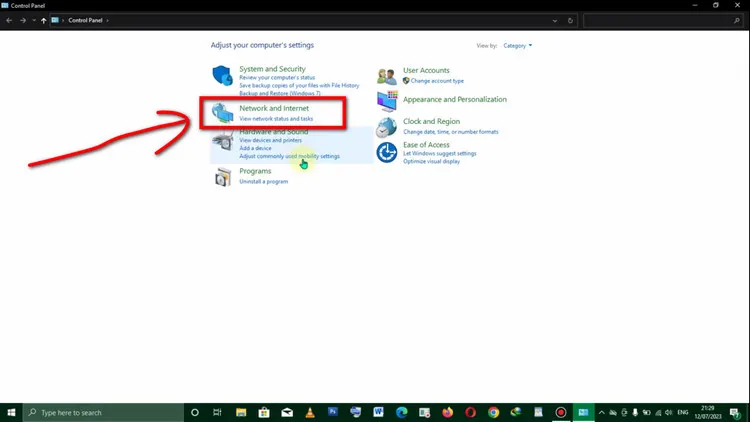Open View network status and tasks
The width and height of the screenshot is (750, 422).
pos(276,119)
